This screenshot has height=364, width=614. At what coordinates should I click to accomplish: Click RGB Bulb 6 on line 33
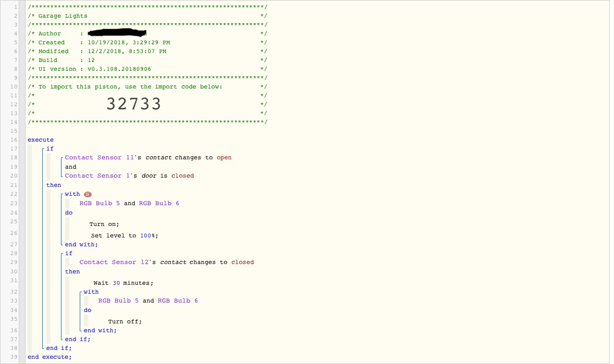pyautogui.click(x=178, y=300)
